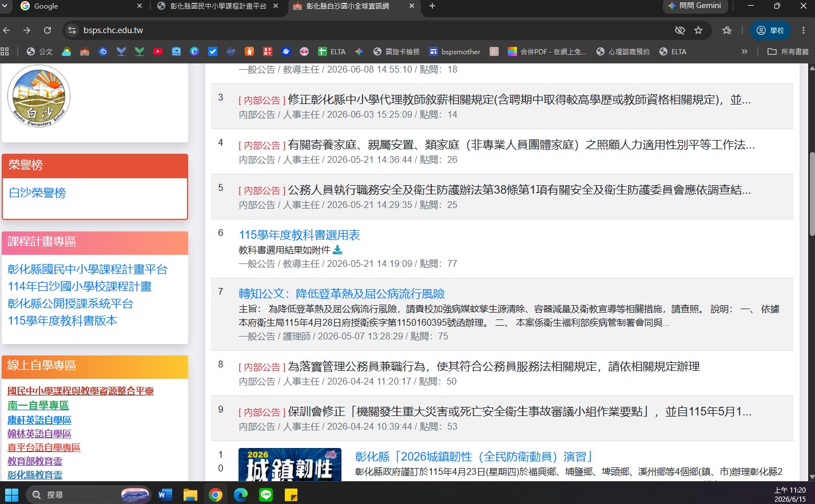
Task: Open the 合併PDF bookmark
Action: [x=547, y=51]
